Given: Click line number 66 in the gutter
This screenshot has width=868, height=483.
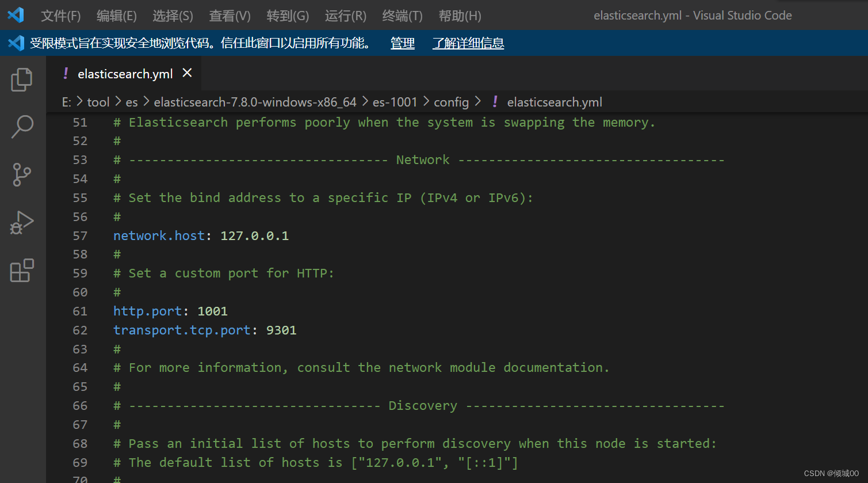Looking at the screenshot, I should click(80, 406).
